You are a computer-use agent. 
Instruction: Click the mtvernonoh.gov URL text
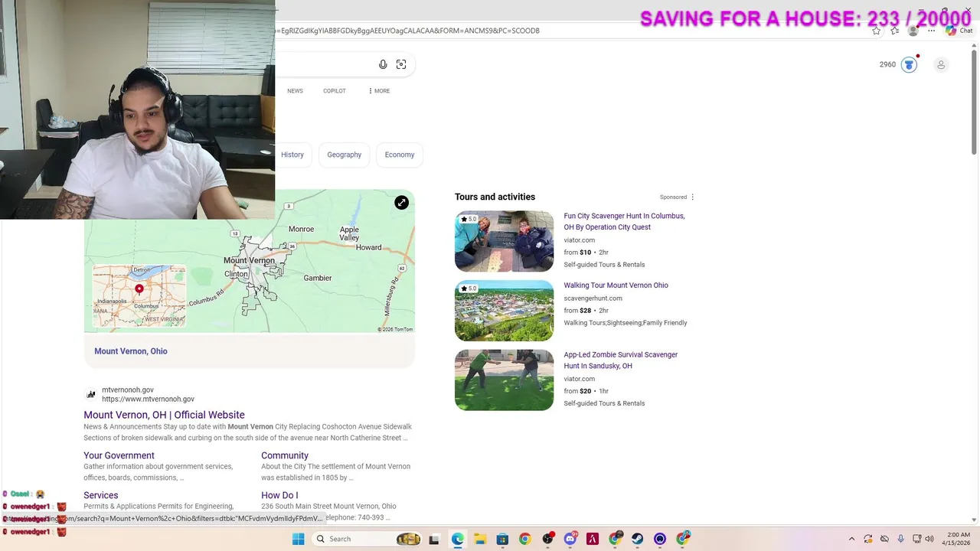coord(148,399)
